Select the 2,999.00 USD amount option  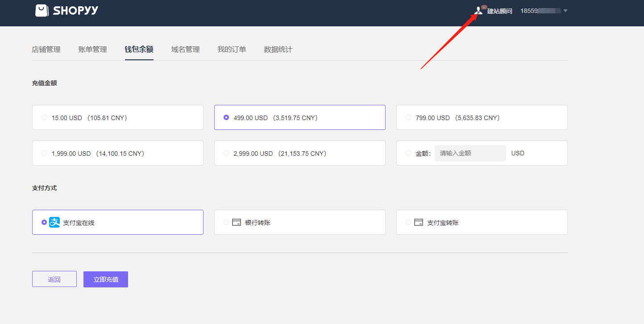click(226, 154)
